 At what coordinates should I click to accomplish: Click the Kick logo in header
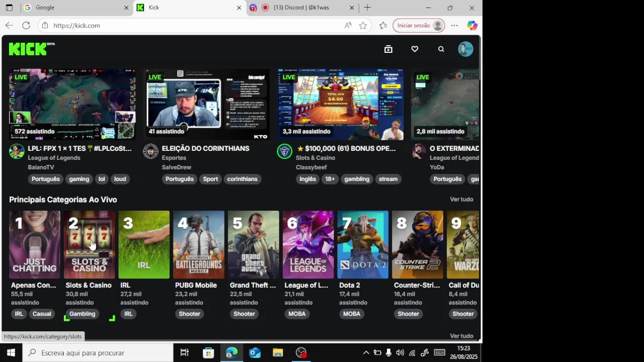pos(31,49)
